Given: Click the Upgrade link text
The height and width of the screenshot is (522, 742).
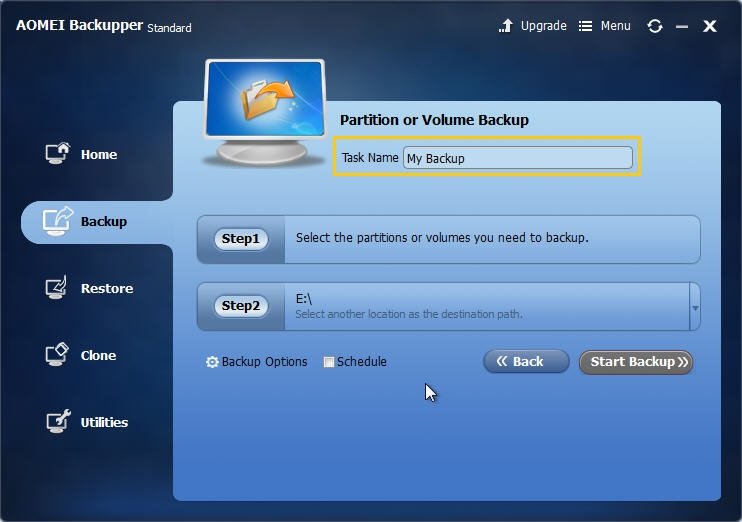Looking at the screenshot, I should 543,26.
